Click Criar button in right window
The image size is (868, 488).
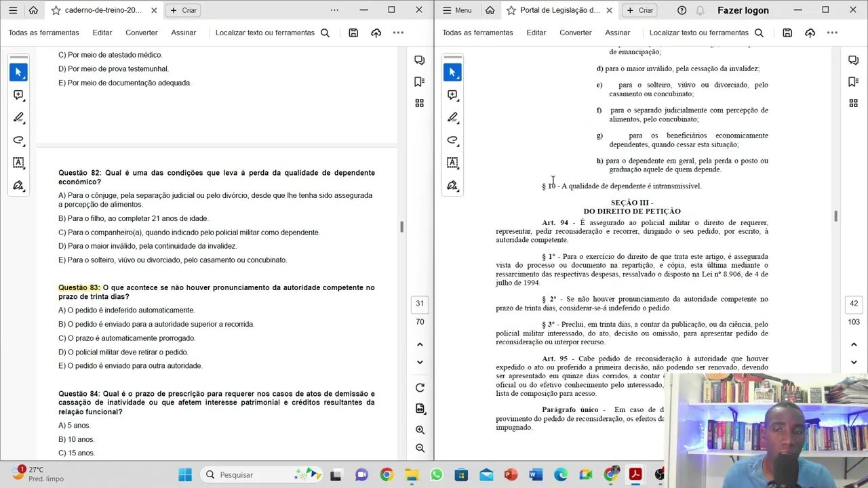pyautogui.click(x=639, y=10)
